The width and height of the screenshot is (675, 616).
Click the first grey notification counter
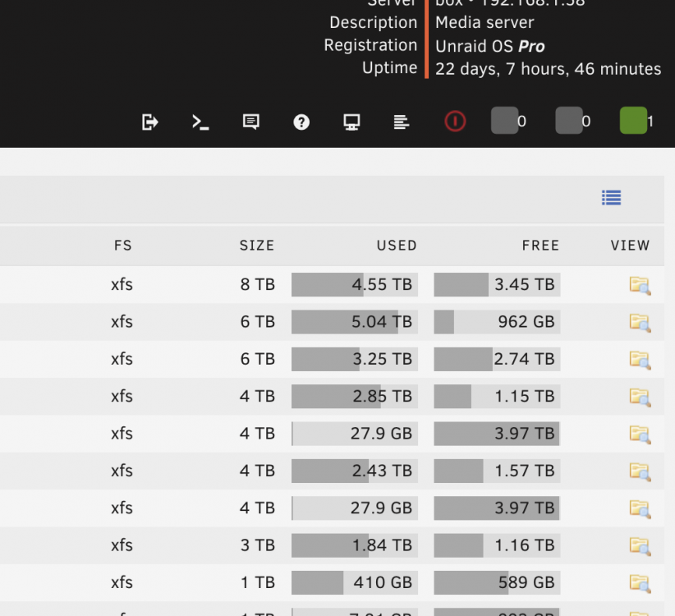click(x=508, y=121)
